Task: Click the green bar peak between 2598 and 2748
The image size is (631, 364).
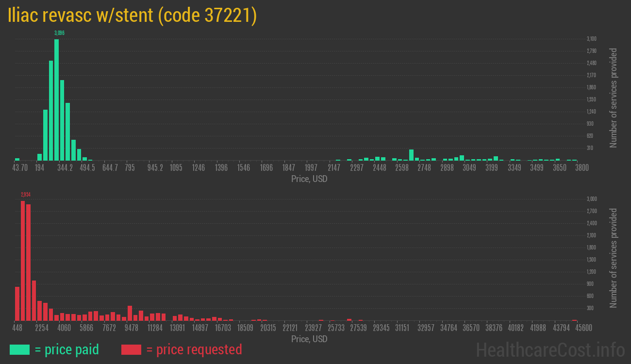Action: (411, 155)
